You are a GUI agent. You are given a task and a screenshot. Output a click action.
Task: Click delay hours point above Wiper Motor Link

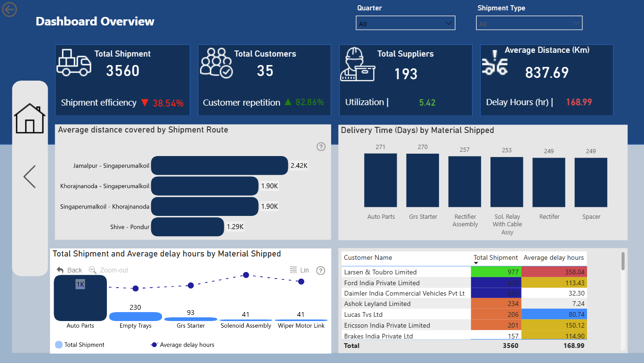coord(302,281)
